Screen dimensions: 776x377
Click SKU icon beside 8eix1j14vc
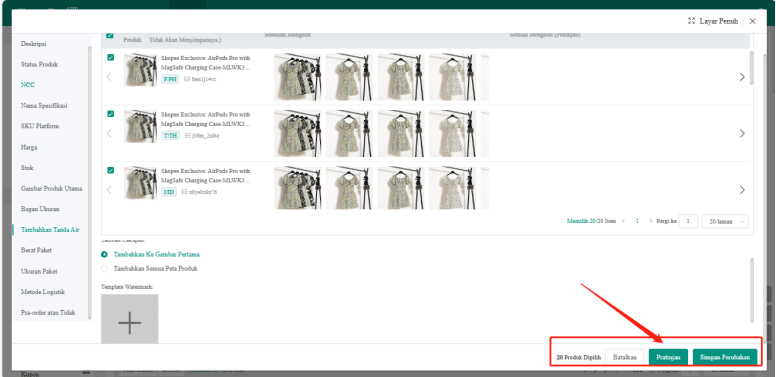[x=187, y=79]
